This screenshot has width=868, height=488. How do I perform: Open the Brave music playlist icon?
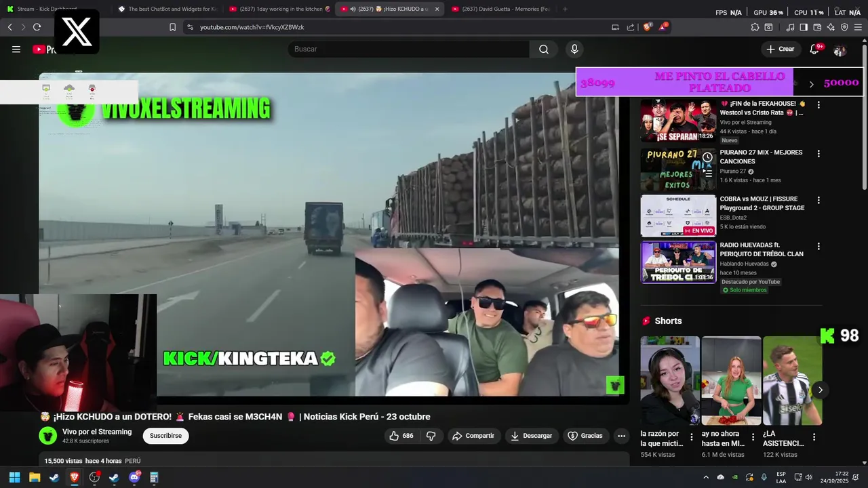pyautogui.click(x=790, y=27)
